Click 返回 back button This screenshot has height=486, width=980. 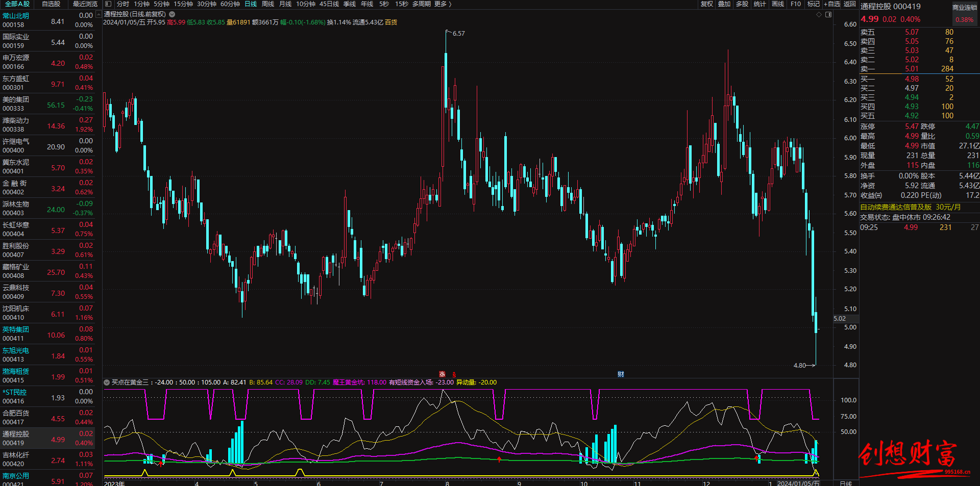coord(850,4)
